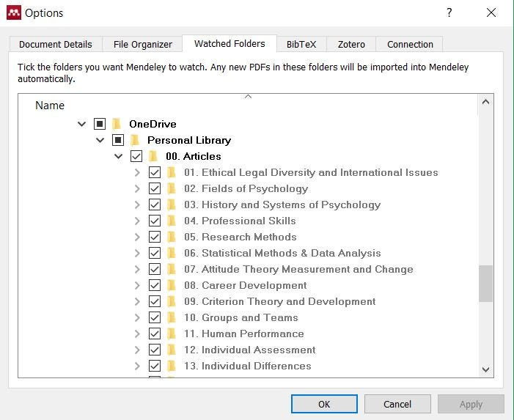Click folder icon for 04. Professional Skills
514x420 pixels.
(x=172, y=221)
